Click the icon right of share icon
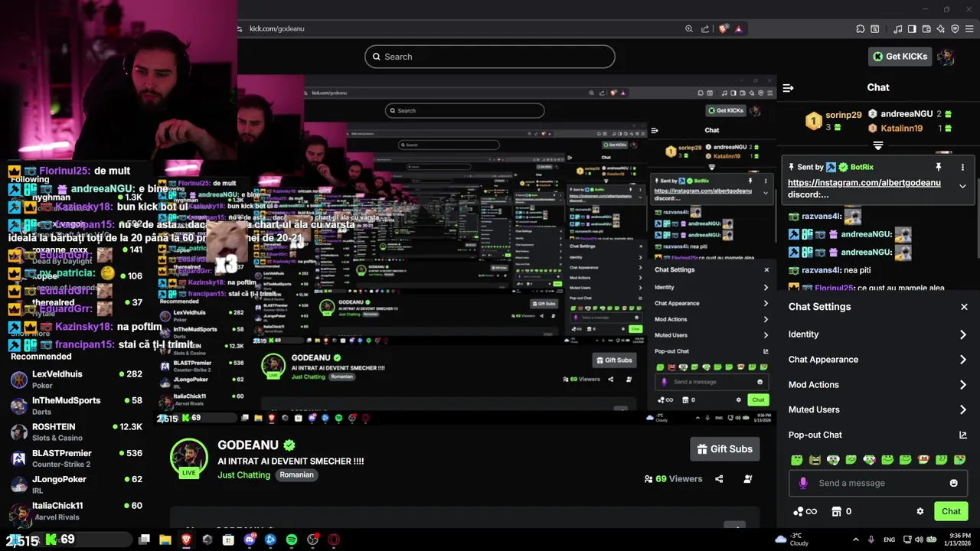Image resolution: width=980 pixels, height=551 pixels. [x=748, y=479]
